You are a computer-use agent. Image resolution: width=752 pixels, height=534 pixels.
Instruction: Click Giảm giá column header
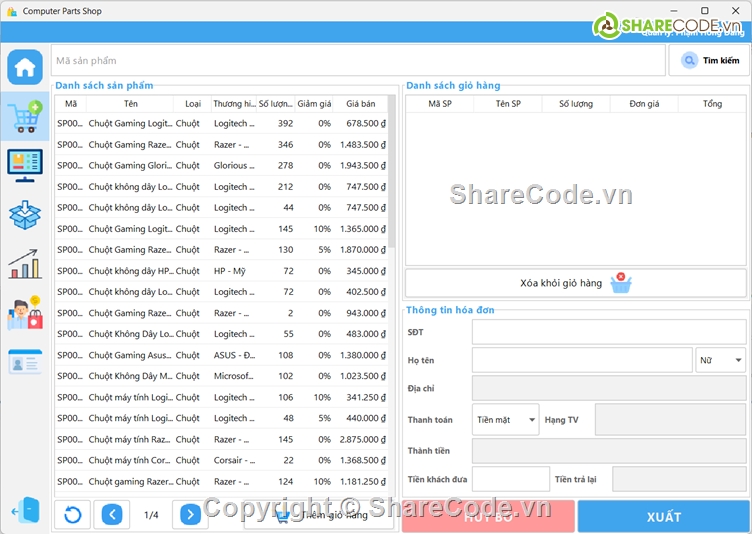click(x=314, y=104)
